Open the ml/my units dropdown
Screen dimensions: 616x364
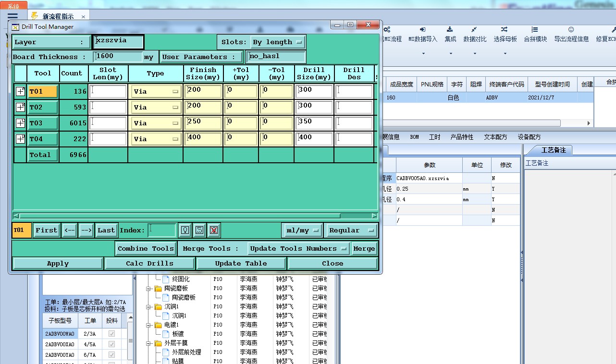click(x=302, y=231)
